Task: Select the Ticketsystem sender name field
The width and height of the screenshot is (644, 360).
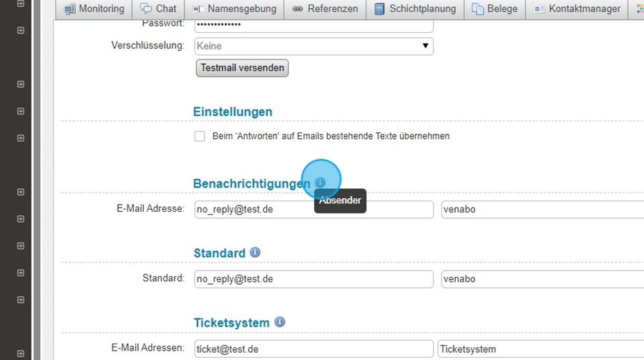Action: click(540, 349)
